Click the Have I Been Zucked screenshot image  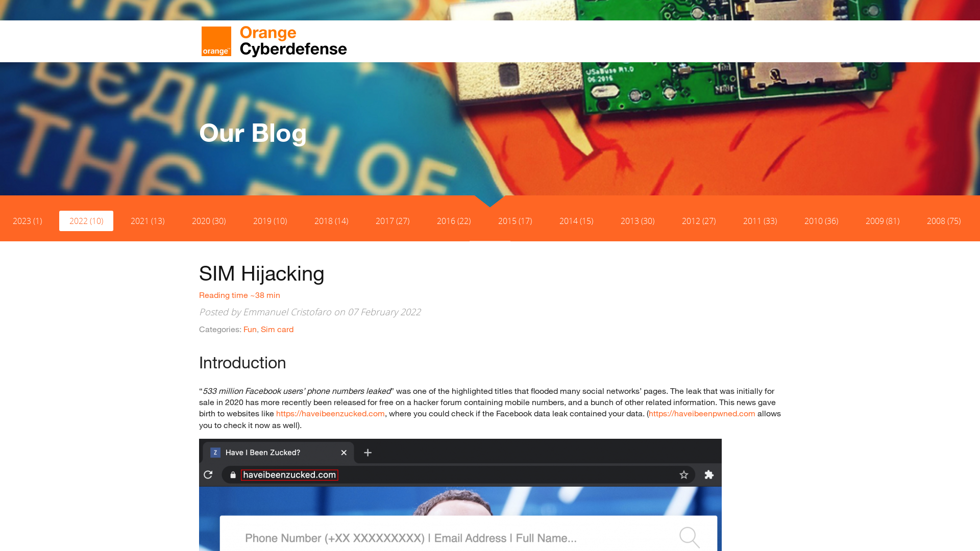460,495
